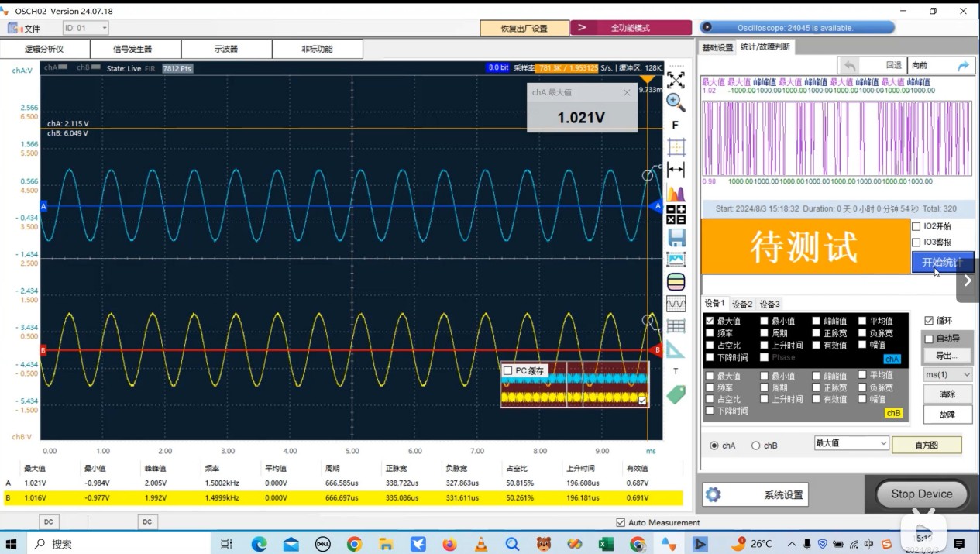Image resolution: width=980 pixels, height=554 pixels.
Task: Click the fit-to-screen expand arrows icon
Action: [x=676, y=80]
